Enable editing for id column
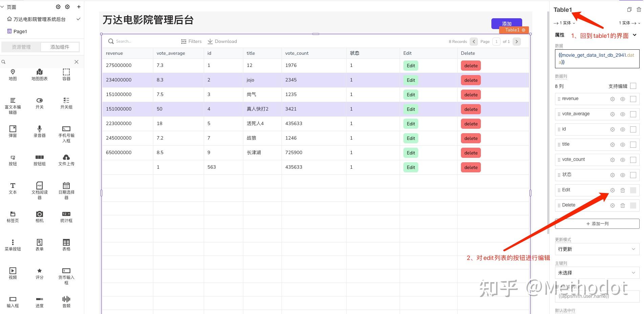 pyautogui.click(x=633, y=129)
